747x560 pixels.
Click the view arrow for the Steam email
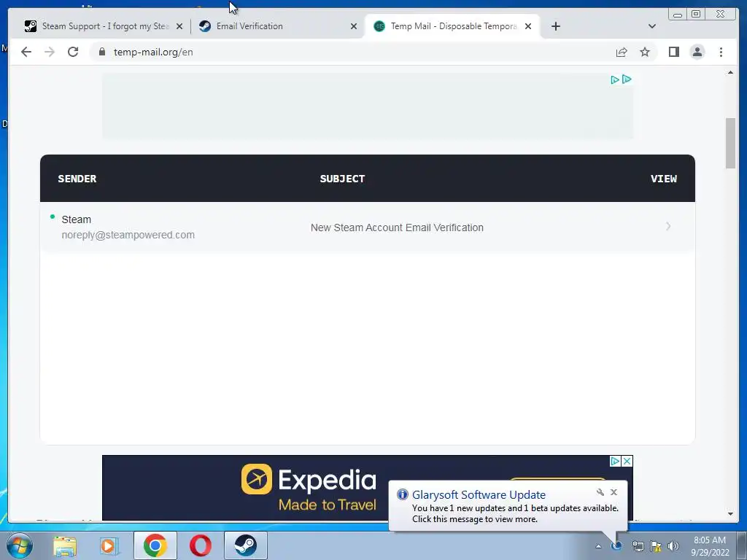[x=668, y=226]
